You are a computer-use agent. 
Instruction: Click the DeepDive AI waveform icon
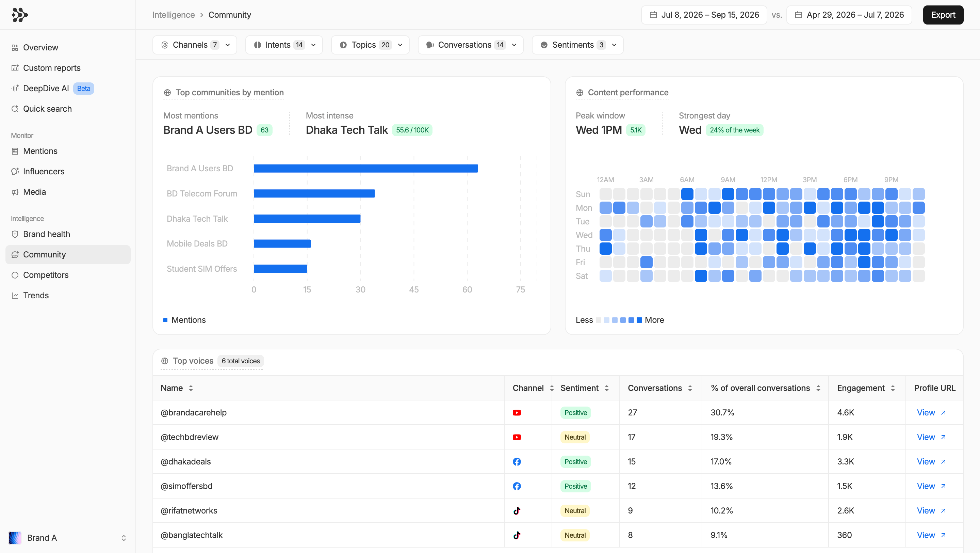point(15,88)
